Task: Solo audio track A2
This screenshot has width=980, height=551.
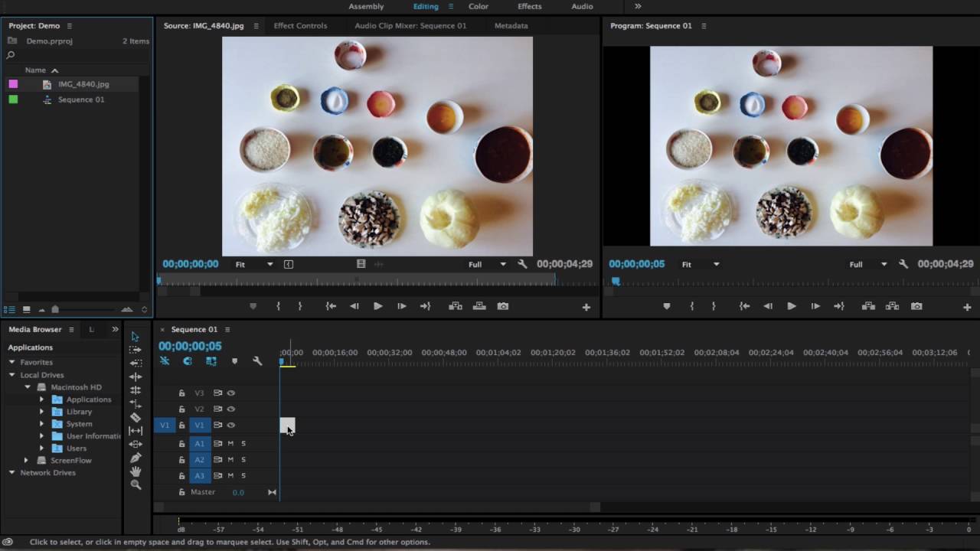Action: (x=243, y=459)
